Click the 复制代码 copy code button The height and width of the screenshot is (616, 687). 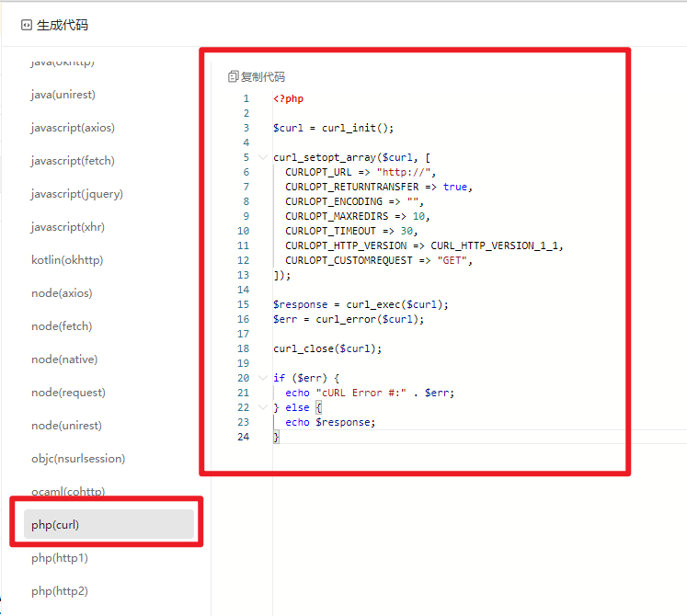[x=262, y=77]
